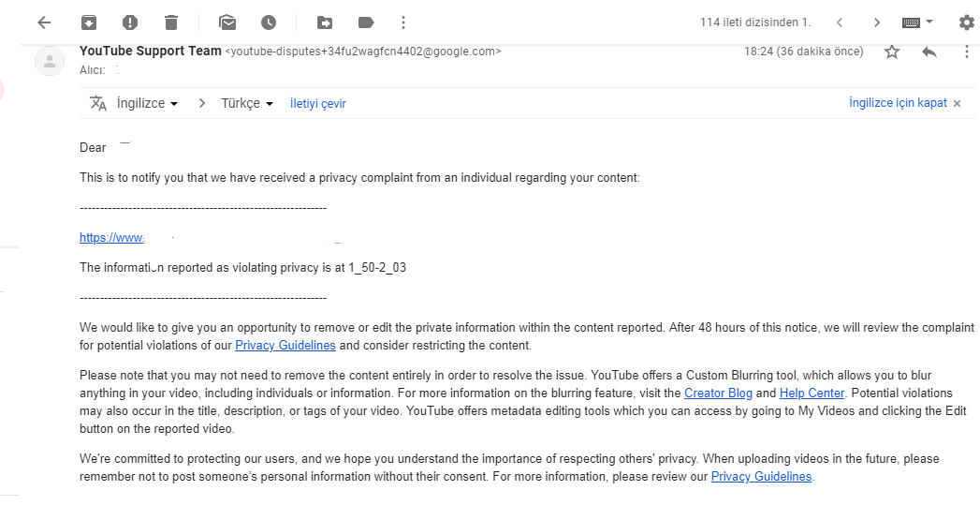Open message-level more options menu
980x505 pixels.
(967, 52)
